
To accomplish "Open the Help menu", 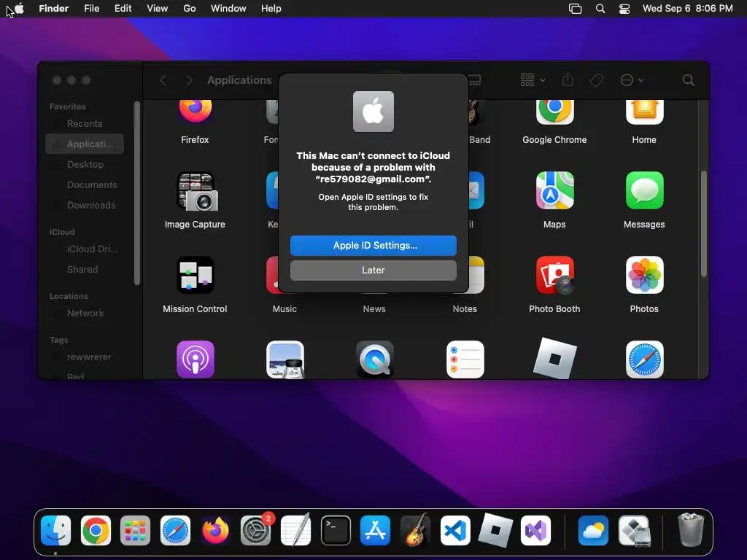I will (271, 8).
